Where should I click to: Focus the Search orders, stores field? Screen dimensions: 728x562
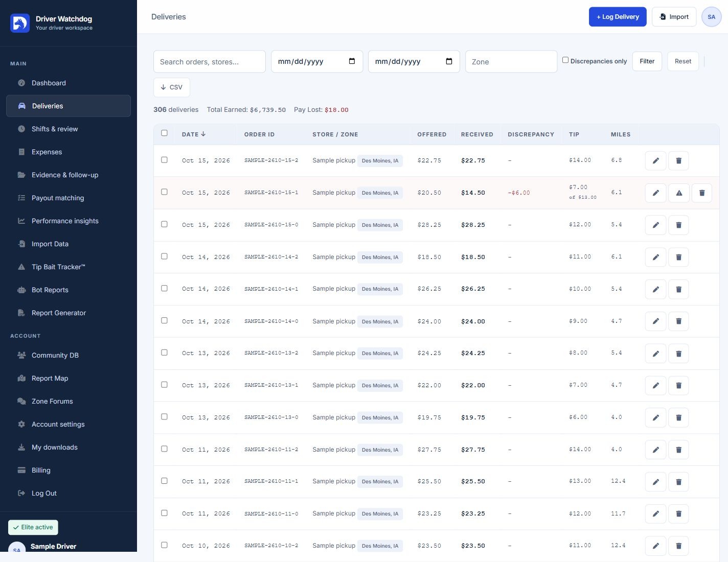[210, 61]
